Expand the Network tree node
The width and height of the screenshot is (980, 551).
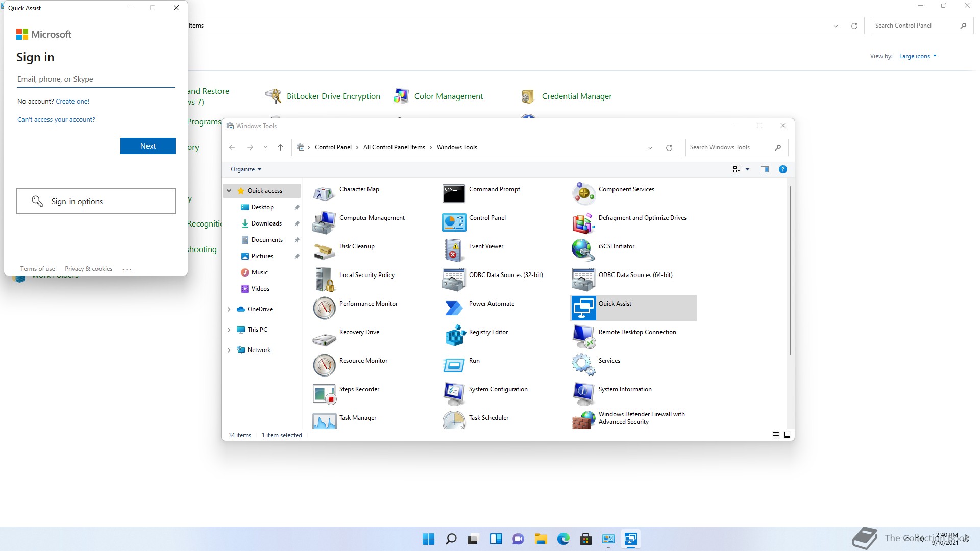229,350
